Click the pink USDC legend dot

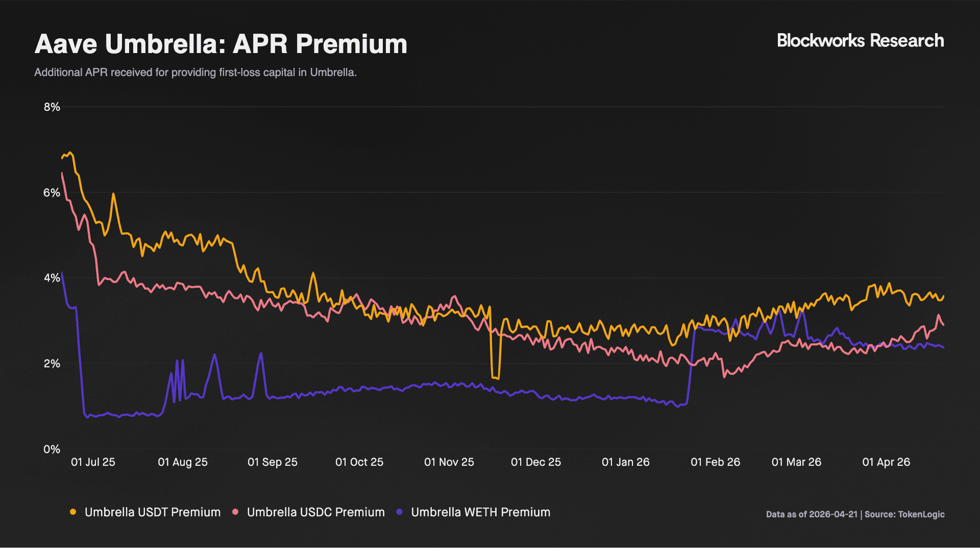(235, 512)
